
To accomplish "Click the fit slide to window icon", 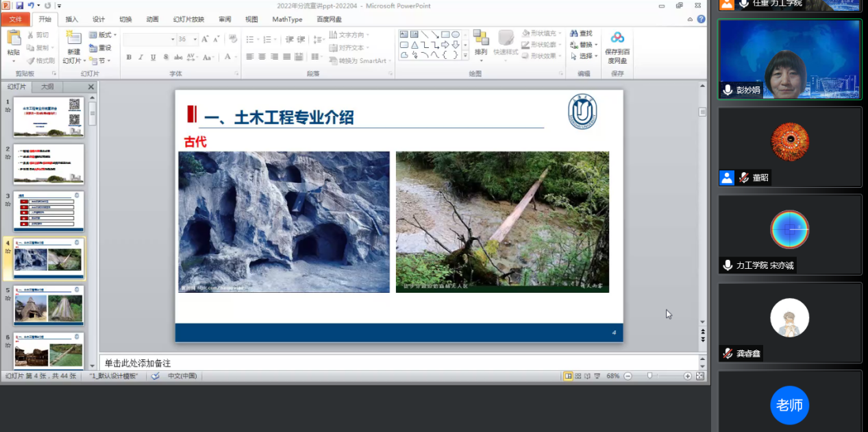I will [x=699, y=376].
